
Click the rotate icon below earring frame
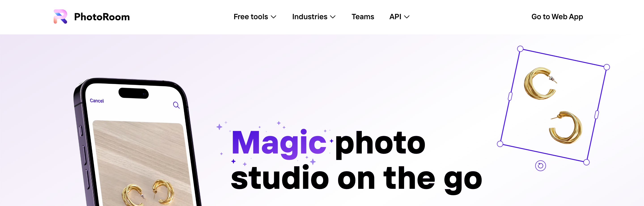pos(540,166)
